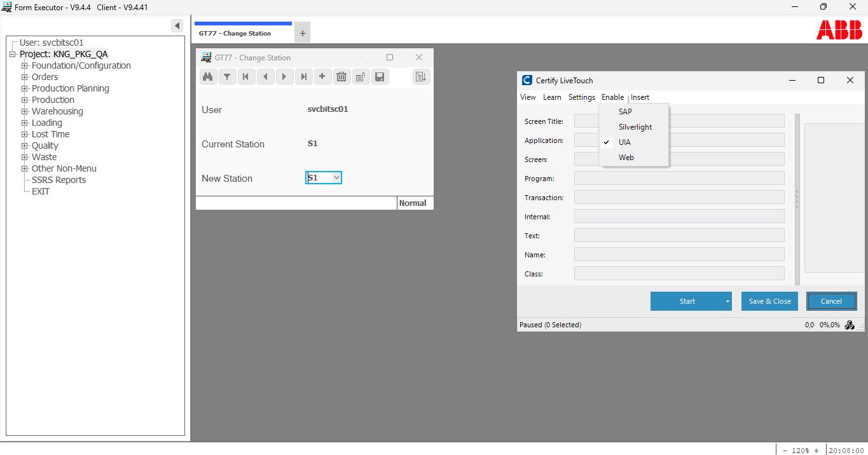This screenshot has width=868, height=455.
Task: Click the filter records icon
Action: point(227,76)
